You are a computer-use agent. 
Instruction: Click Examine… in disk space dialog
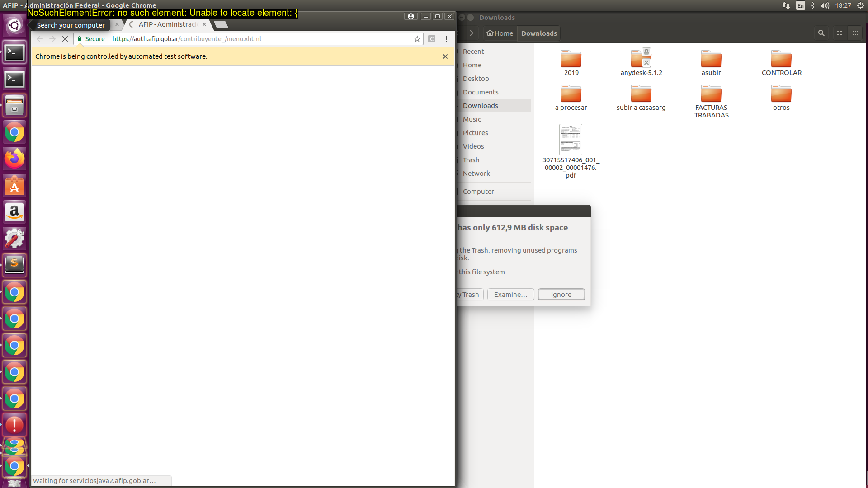pos(510,295)
